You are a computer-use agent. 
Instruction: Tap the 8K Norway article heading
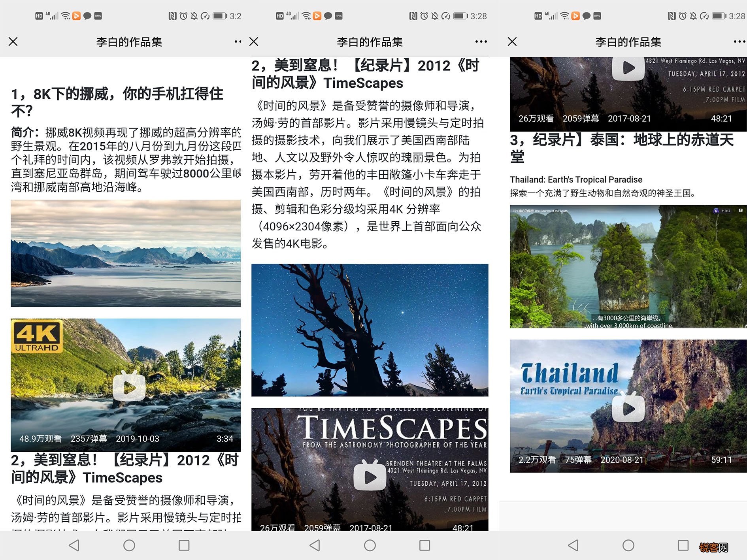(117, 102)
